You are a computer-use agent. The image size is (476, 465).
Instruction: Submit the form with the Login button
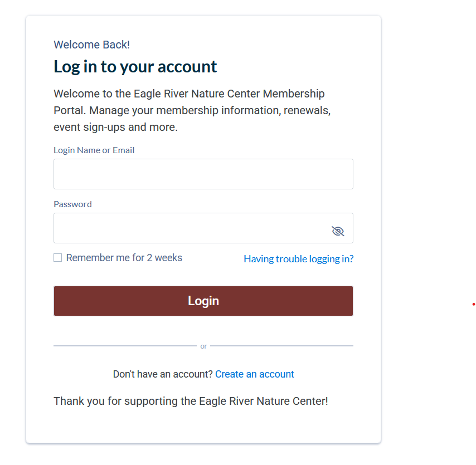tap(203, 301)
